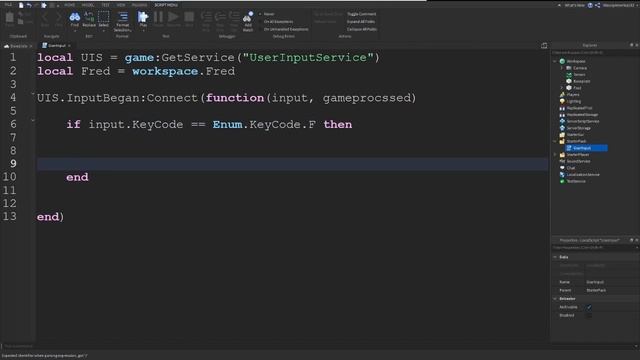Collapse the if-block fold arrow on line 6
The height and width of the screenshot is (360, 640).
[33, 120]
